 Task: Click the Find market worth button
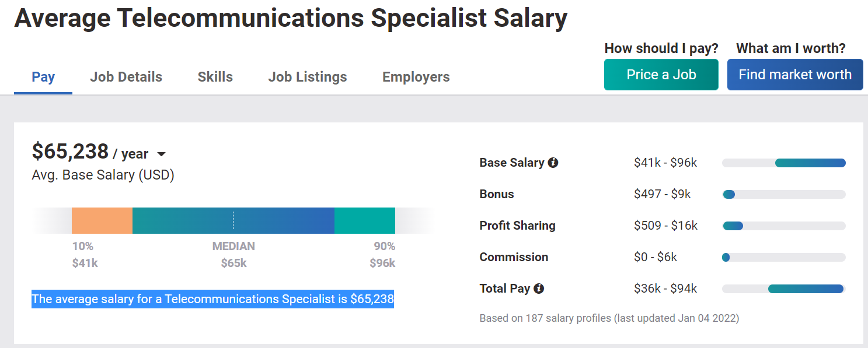pos(795,75)
